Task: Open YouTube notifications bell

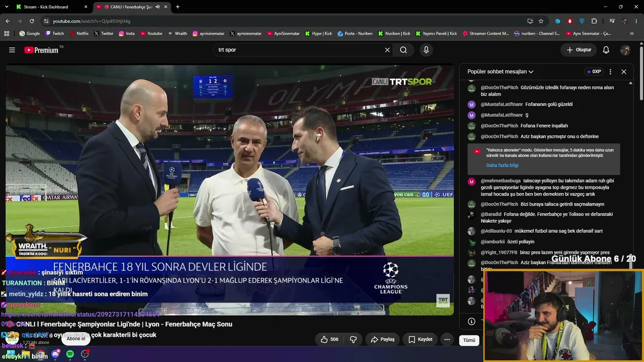Action: click(606, 50)
